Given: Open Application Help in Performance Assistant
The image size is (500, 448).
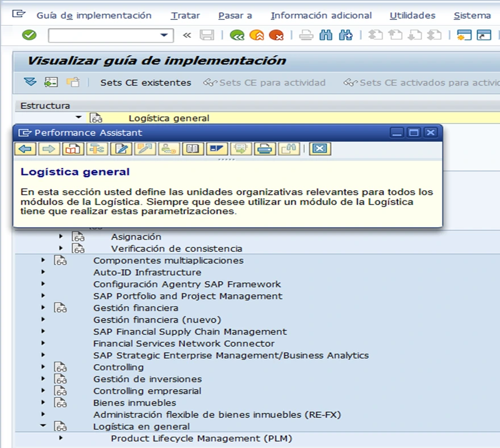Looking at the screenshot, I should pyautogui.click(x=73, y=149).
